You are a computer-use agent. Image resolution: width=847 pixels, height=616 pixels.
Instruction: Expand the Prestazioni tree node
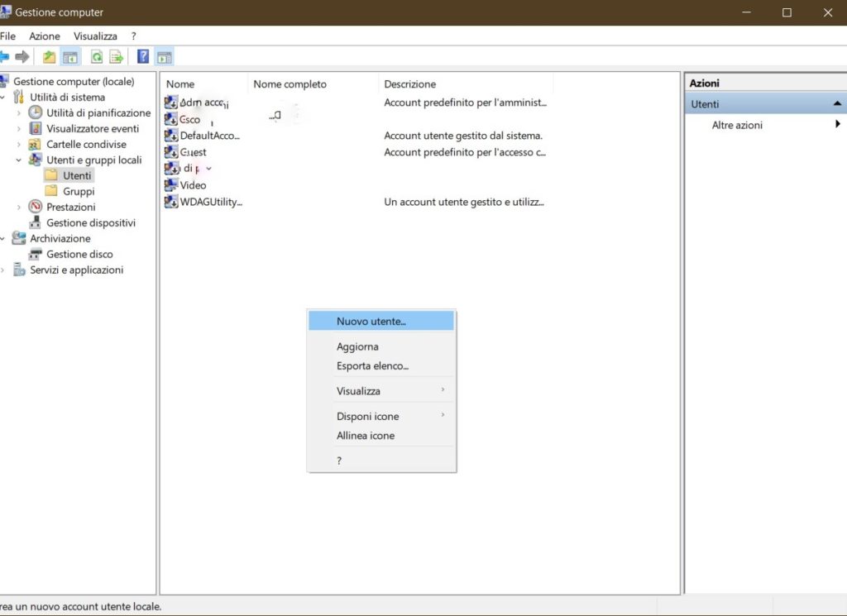pos(19,208)
